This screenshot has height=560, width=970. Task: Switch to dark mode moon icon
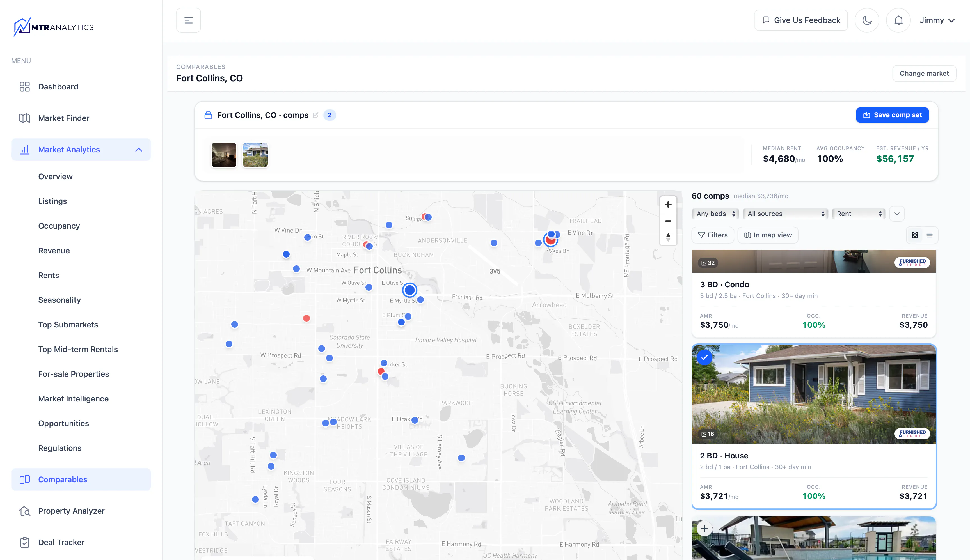point(866,20)
